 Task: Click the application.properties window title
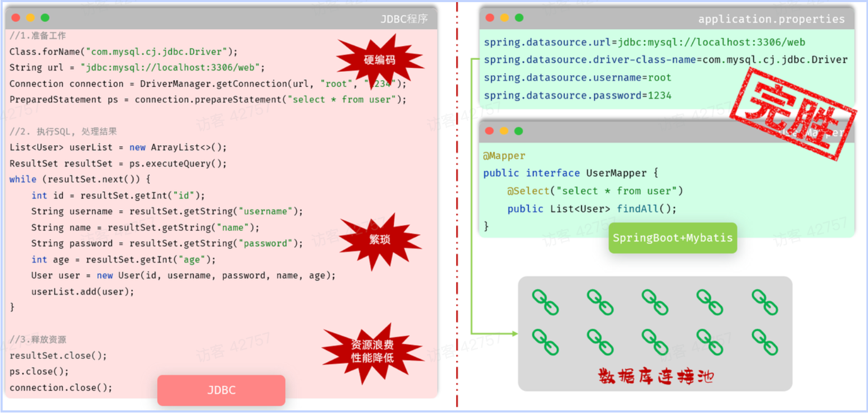point(771,19)
